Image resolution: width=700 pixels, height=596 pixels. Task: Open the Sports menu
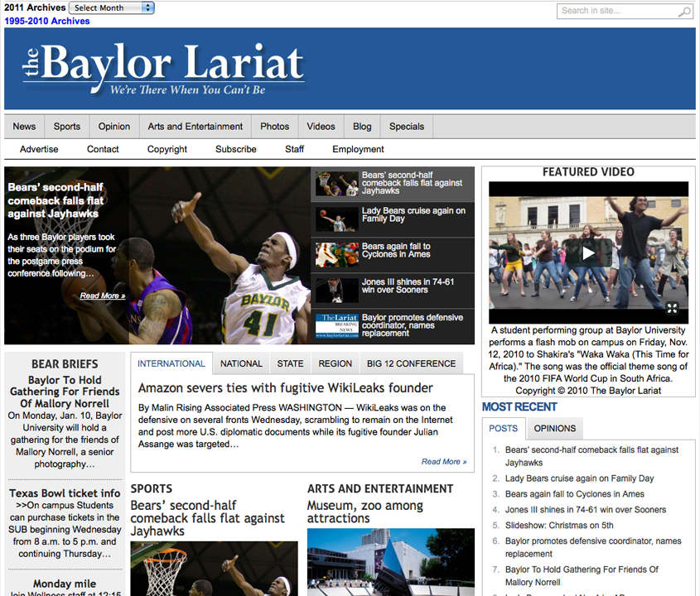click(67, 127)
